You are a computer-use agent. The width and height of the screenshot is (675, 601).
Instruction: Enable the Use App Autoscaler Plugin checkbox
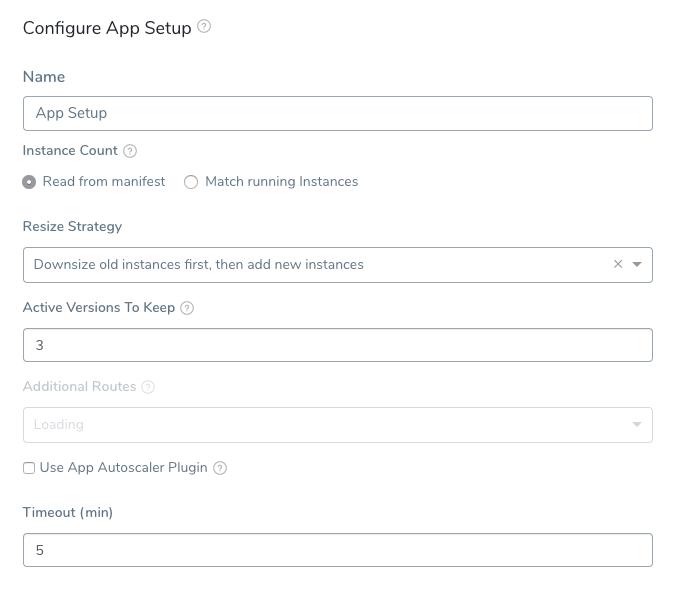coord(29,468)
